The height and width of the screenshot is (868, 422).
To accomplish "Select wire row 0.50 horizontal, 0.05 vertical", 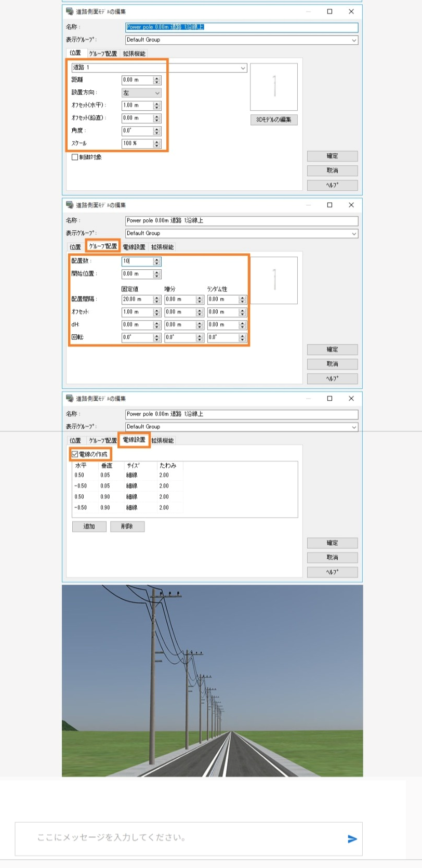I will click(128, 475).
